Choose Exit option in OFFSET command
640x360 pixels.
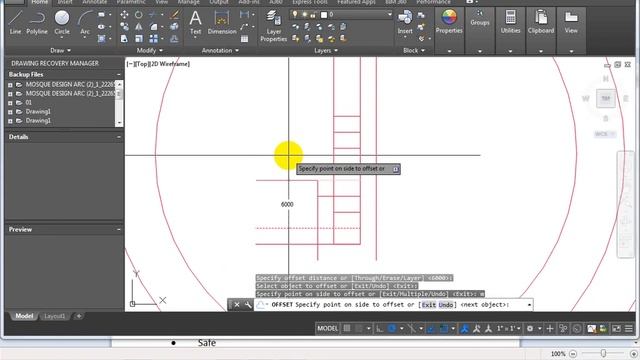tap(429, 305)
